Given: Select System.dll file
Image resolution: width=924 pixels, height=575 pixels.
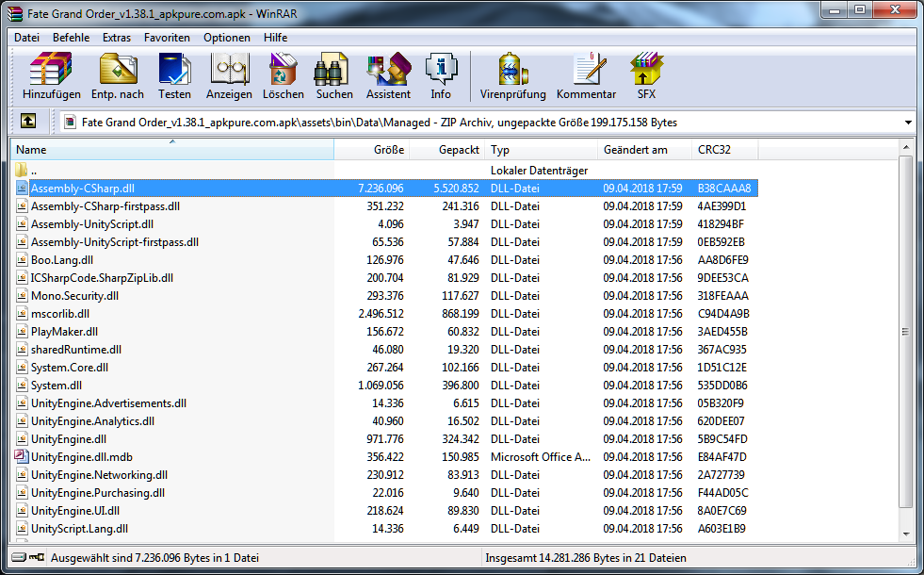Looking at the screenshot, I should coord(56,386).
